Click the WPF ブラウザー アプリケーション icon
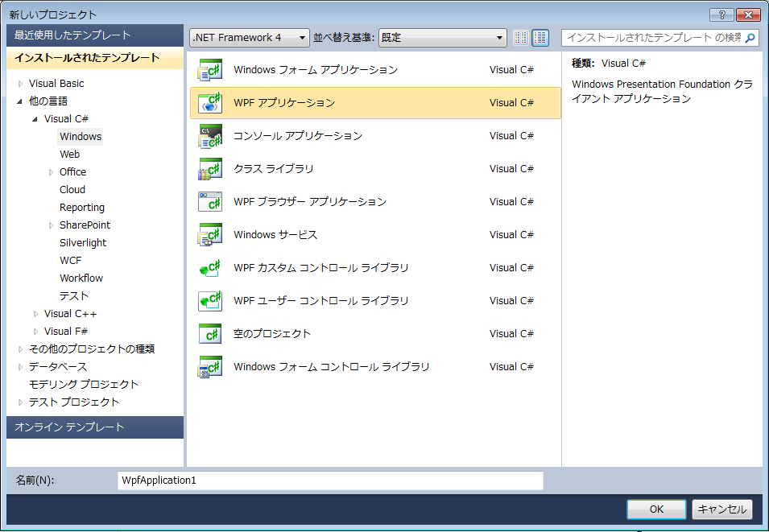769x532 pixels. point(209,202)
